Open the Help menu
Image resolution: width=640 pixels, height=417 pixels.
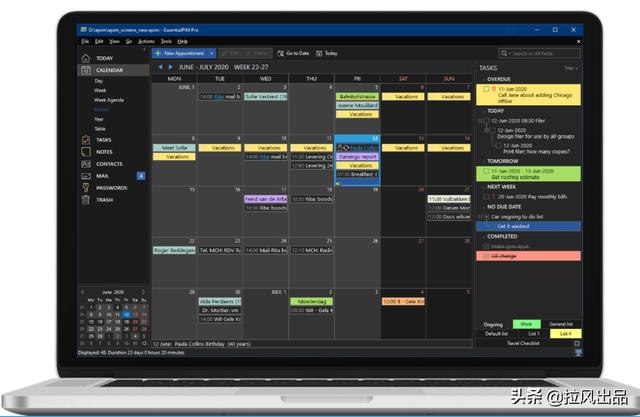click(x=182, y=41)
